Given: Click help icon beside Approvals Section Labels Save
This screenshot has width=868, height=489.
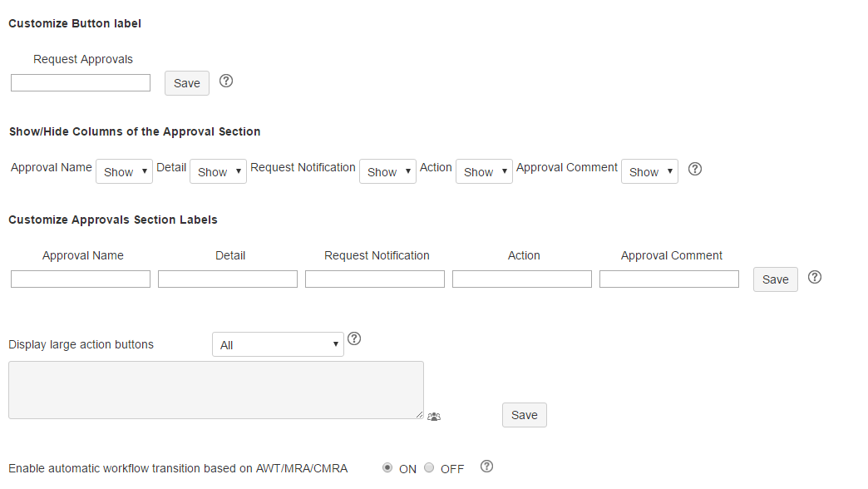Looking at the screenshot, I should [815, 277].
